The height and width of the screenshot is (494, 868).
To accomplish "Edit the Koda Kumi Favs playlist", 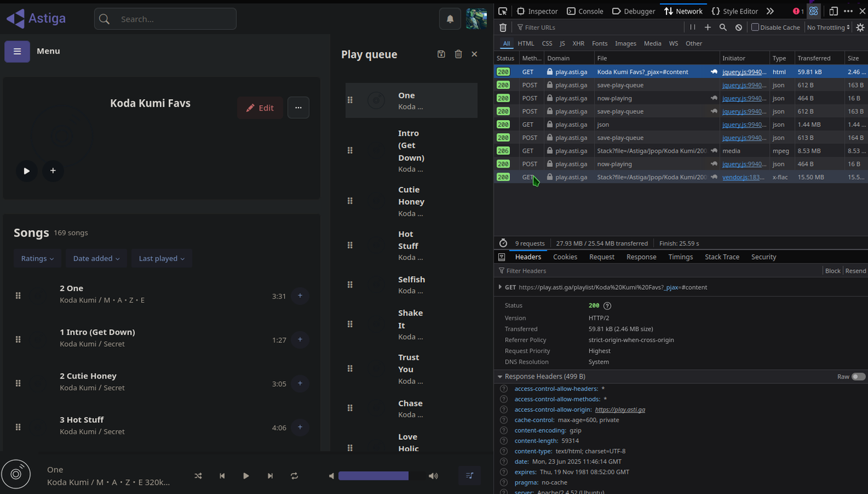I will point(260,107).
